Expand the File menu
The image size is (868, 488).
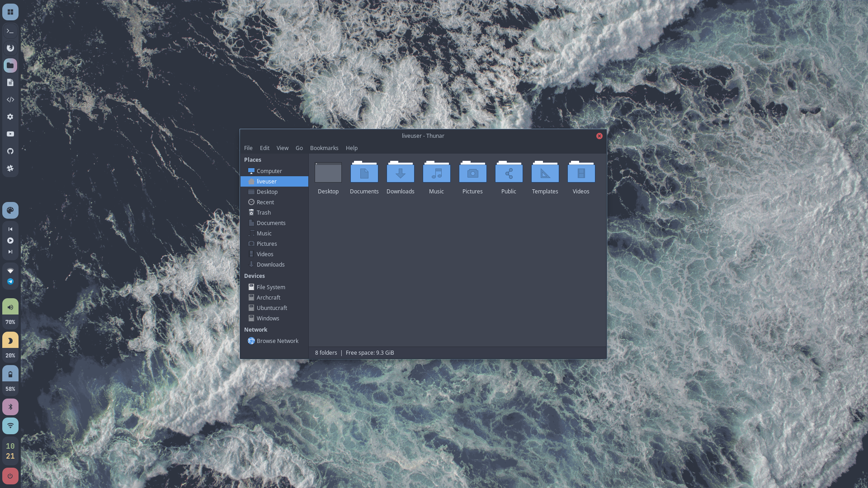coord(248,148)
